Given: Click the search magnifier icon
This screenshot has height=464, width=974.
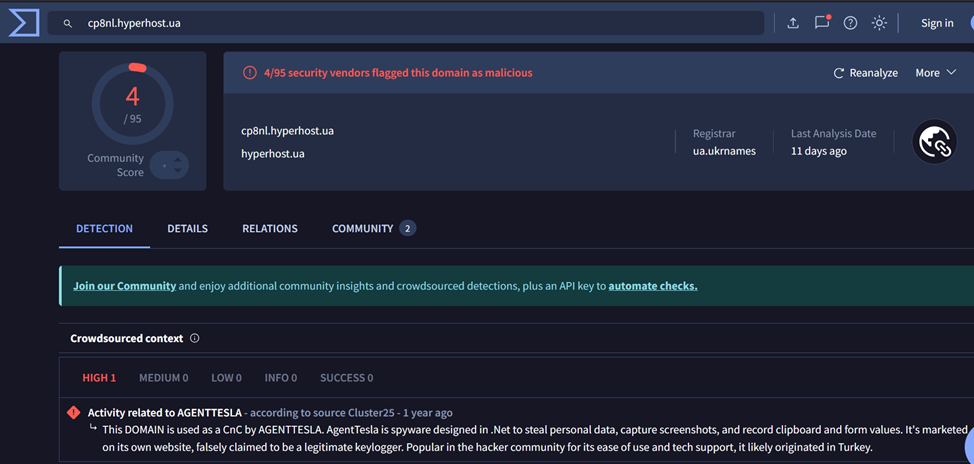Looking at the screenshot, I should coord(68,24).
